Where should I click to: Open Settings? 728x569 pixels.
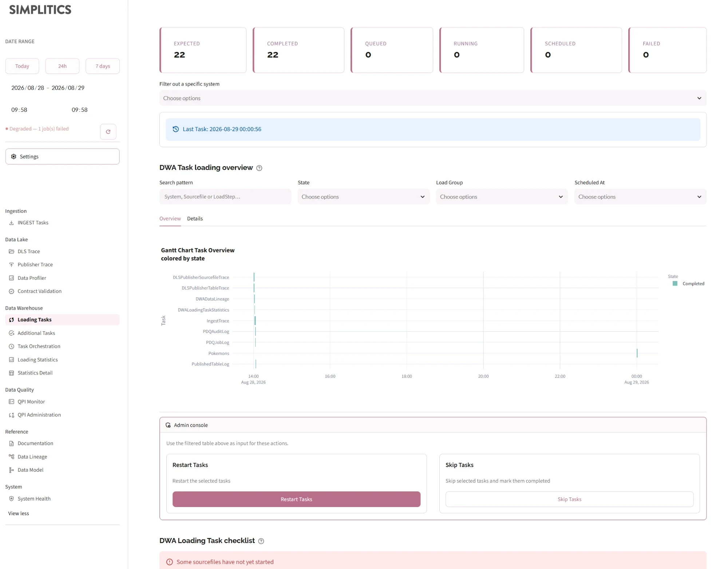click(62, 157)
